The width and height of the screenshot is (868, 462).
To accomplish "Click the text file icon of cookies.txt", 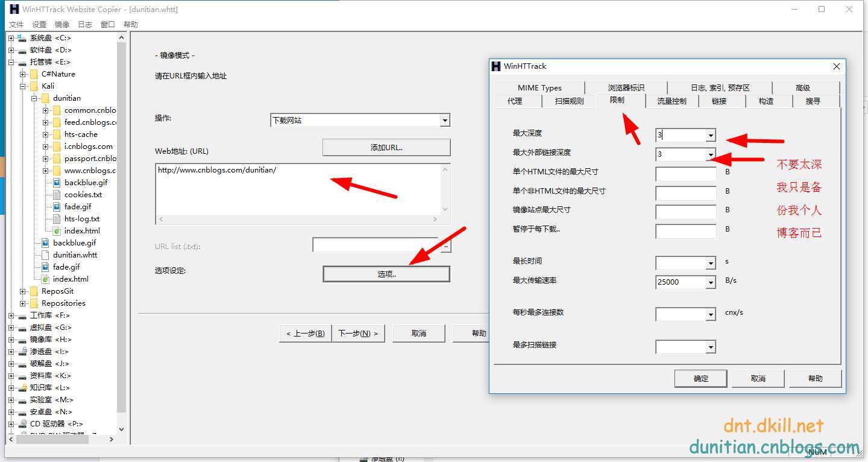I will coord(57,195).
